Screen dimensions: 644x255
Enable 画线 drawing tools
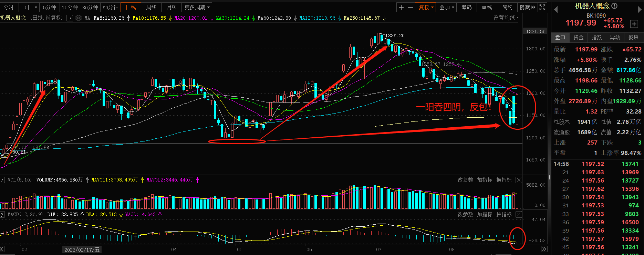[487, 7]
